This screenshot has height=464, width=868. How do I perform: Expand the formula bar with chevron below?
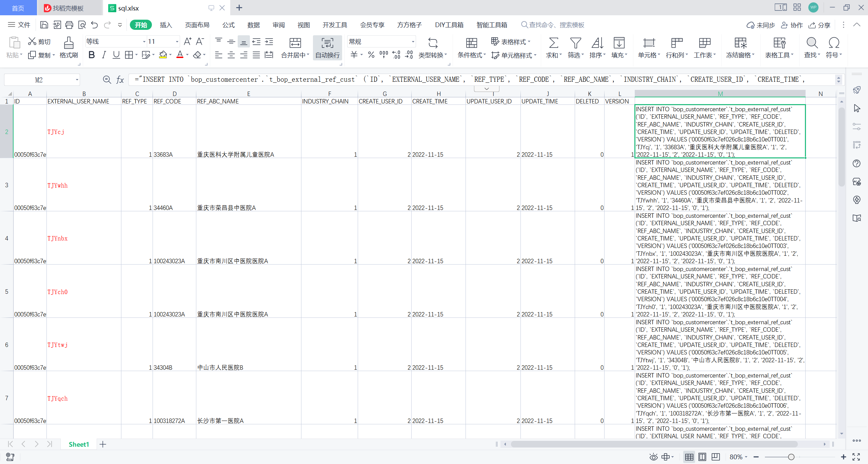(x=487, y=89)
